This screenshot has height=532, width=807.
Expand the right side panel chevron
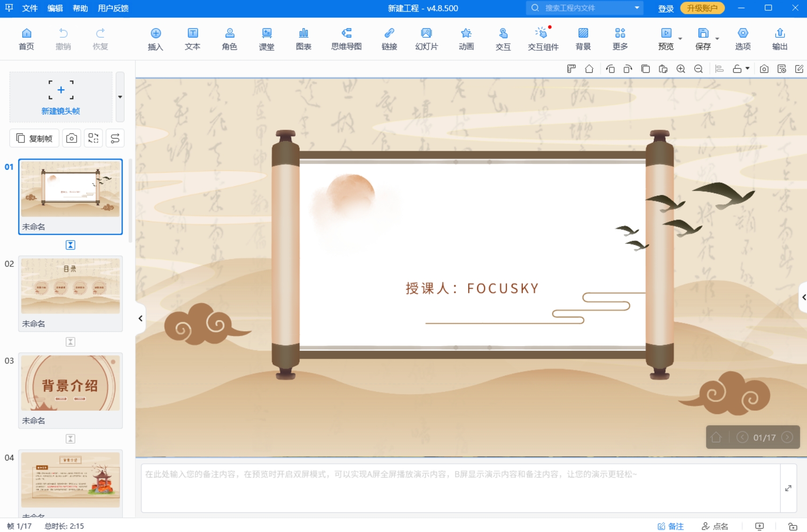[x=804, y=297]
